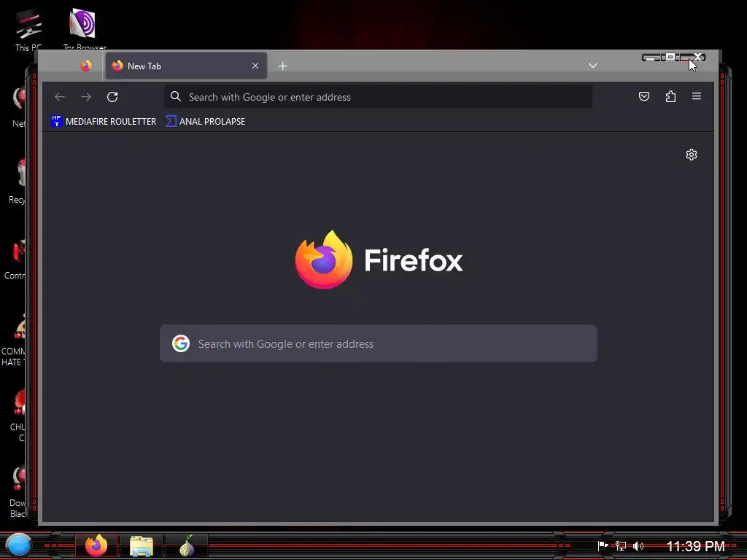Save to Pocket icon in toolbar
Screen dimensions: 747x560
(x=644, y=97)
